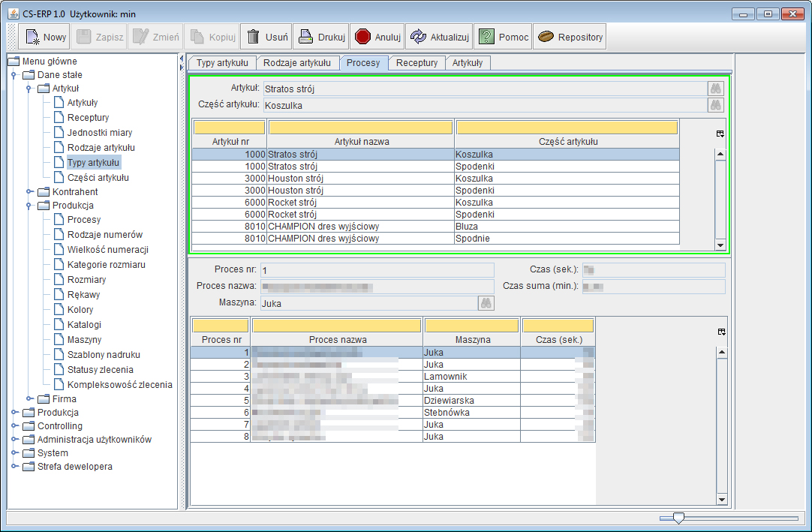Expand the Firma tree node
Image resolution: width=812 pixels, height=532 pixels.
(x=29, y=399)
